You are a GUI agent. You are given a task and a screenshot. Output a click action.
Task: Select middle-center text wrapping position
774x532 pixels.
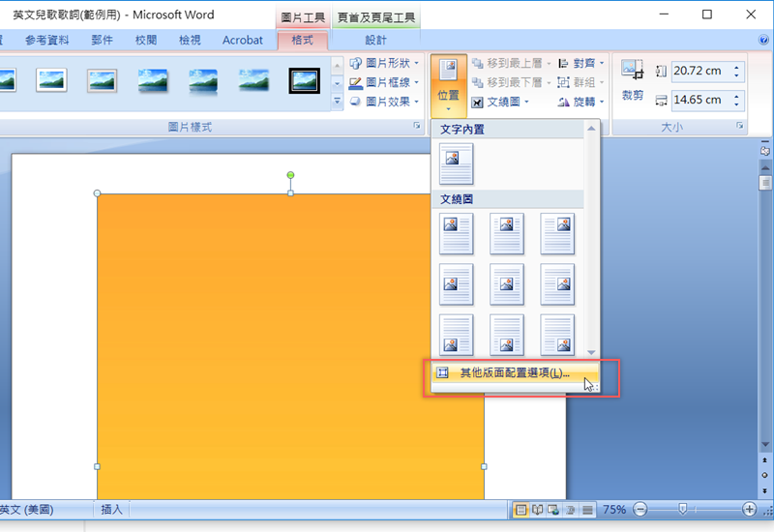tap(506, 284)
